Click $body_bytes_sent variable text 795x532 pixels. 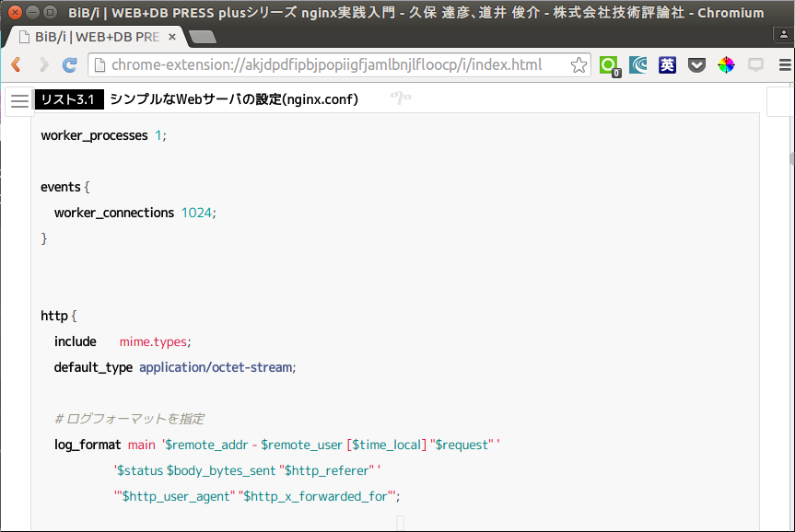point(221,470)
